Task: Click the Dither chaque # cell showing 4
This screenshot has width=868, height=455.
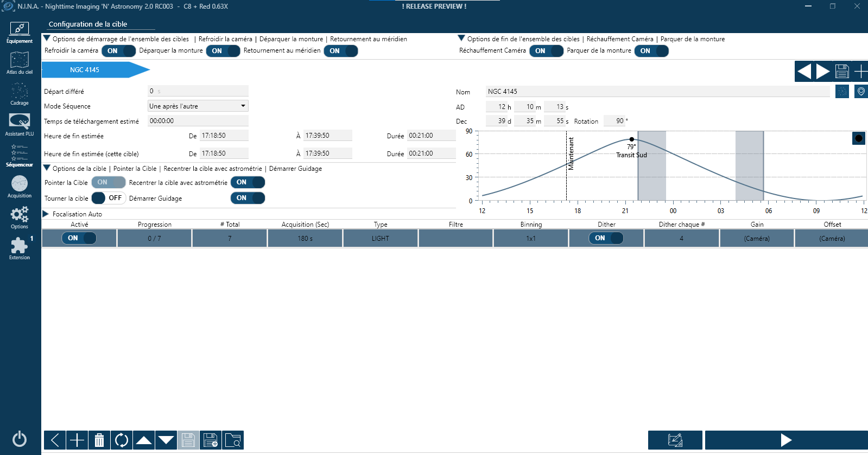Action: click(x=682, y=239)
